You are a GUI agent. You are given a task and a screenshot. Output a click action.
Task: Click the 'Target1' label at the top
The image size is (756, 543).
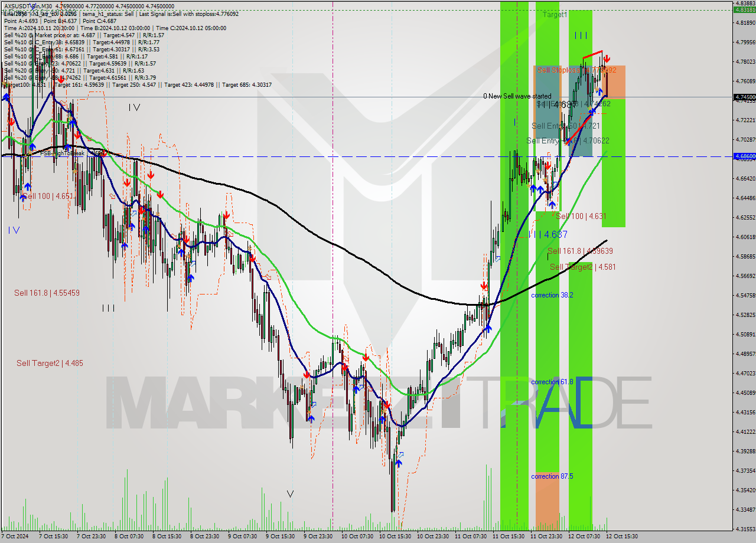[555, 14]
